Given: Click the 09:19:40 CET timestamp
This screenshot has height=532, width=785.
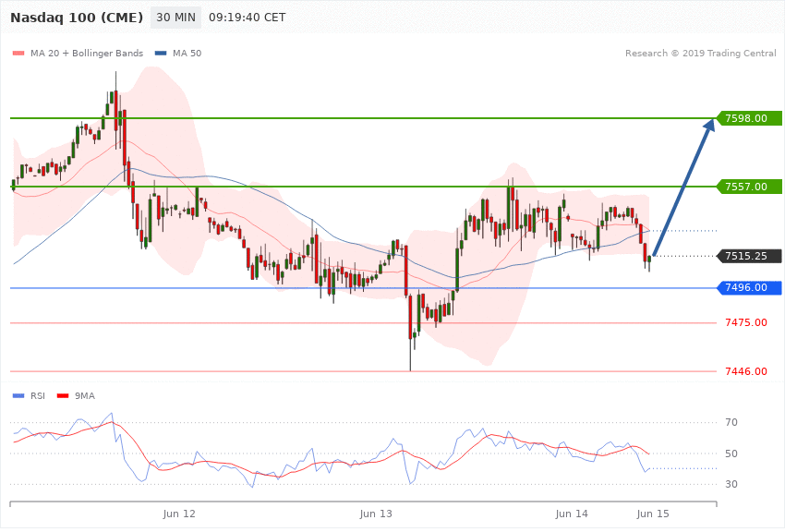Looking at the screenshot, I should [x=248, y=18].
